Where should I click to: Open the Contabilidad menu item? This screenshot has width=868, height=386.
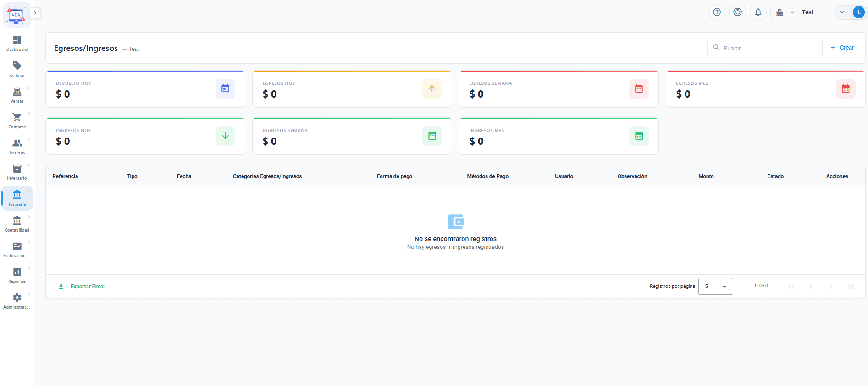coord(17,224)
